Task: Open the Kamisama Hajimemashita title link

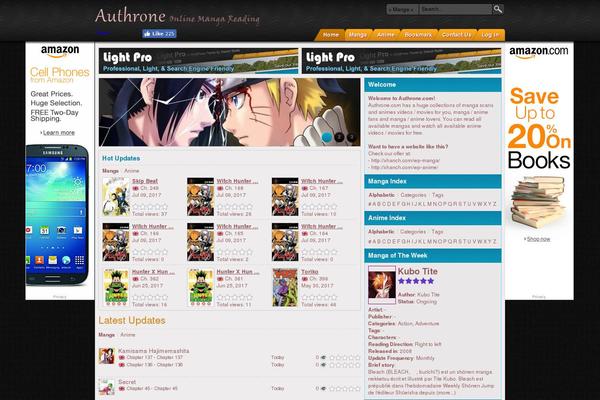Action: [x=153, y=351]
